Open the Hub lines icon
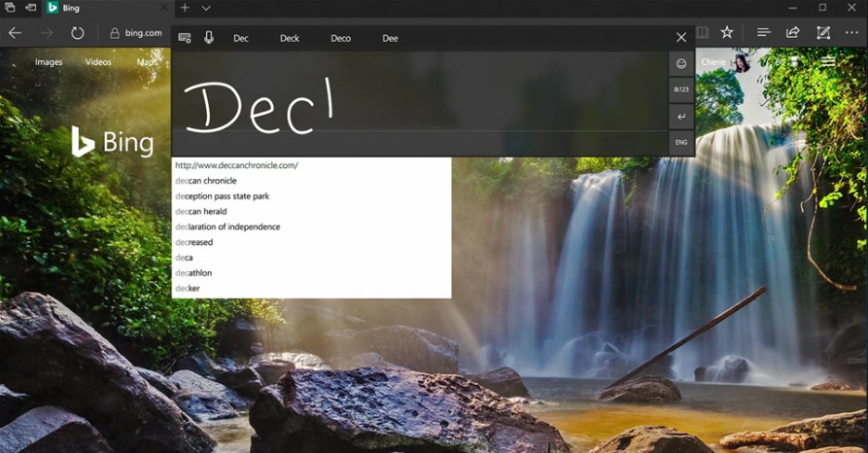 pos(764,33)
